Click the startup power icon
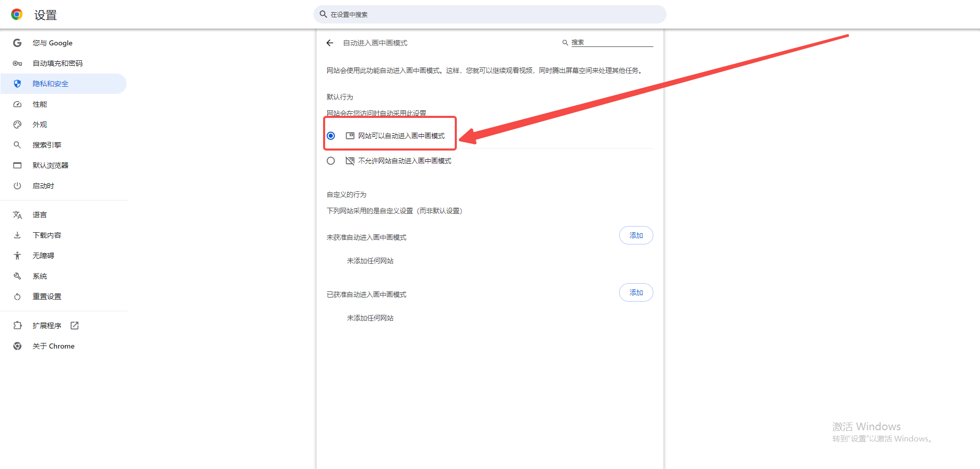Viewport: 980px width, 469px height. coord(17,186)
